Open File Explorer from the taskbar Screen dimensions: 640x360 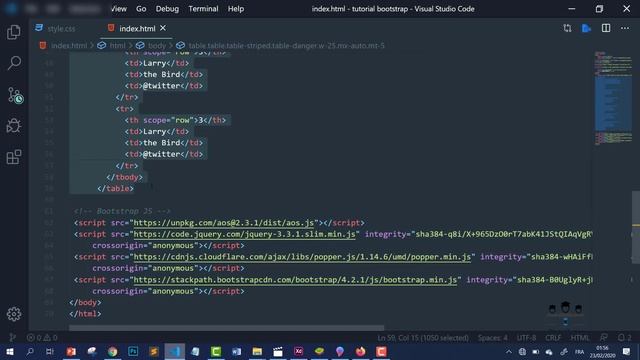point(257,351)
